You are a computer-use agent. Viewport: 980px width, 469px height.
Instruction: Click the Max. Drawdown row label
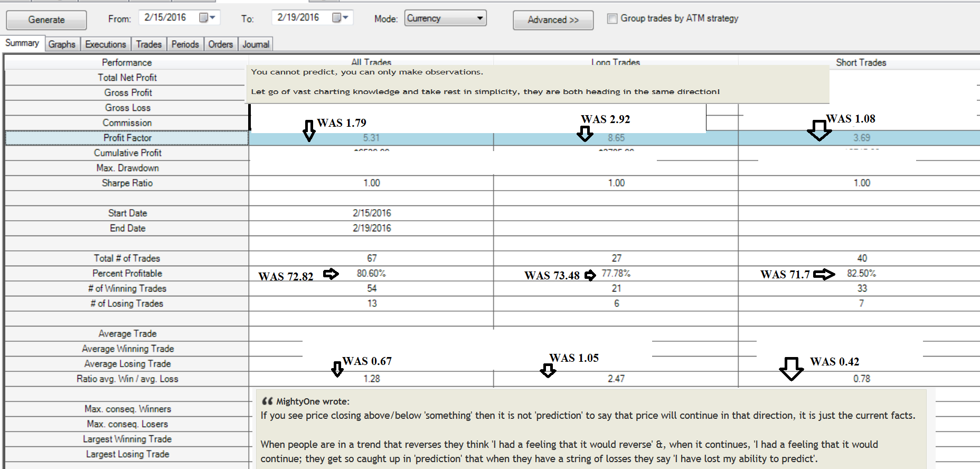point(128,168)
